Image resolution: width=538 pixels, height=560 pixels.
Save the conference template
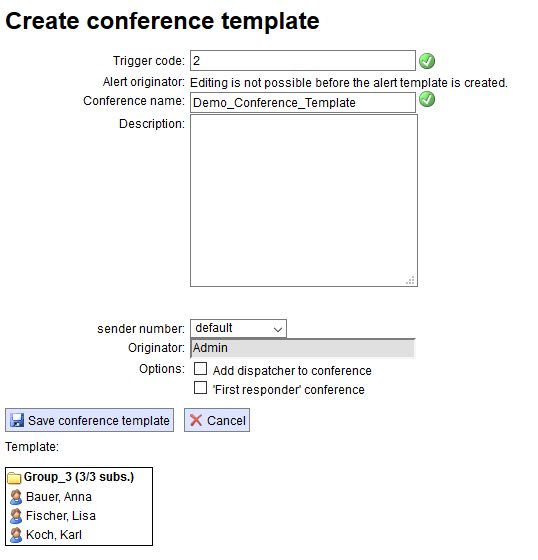pyautogui.click(x=89, y=420)
